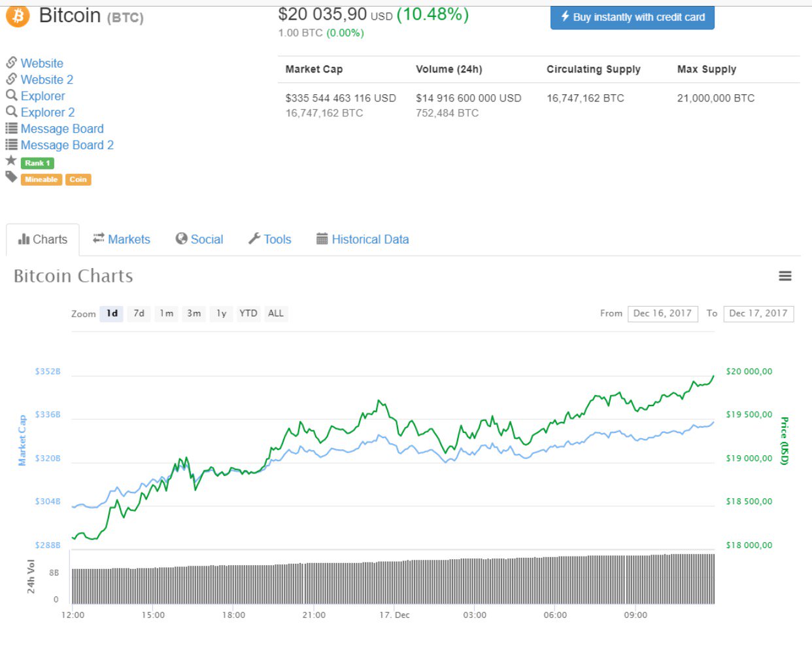
Task: Open the Tools tab
Action: coord(270,239)
